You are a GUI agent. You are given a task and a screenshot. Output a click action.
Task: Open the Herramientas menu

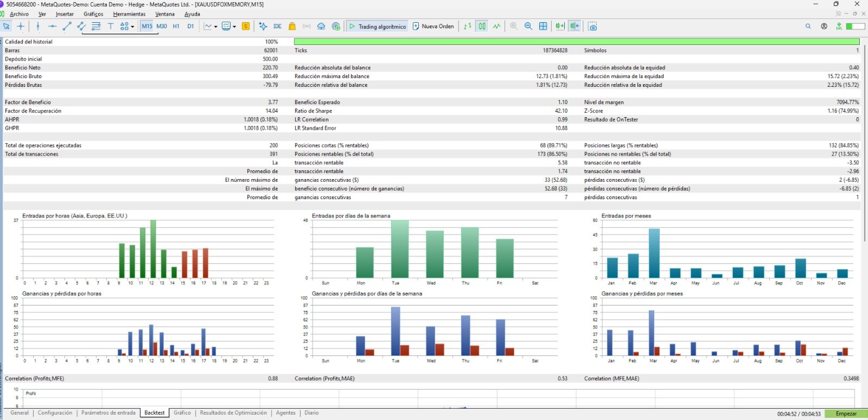tap(129, 14)
